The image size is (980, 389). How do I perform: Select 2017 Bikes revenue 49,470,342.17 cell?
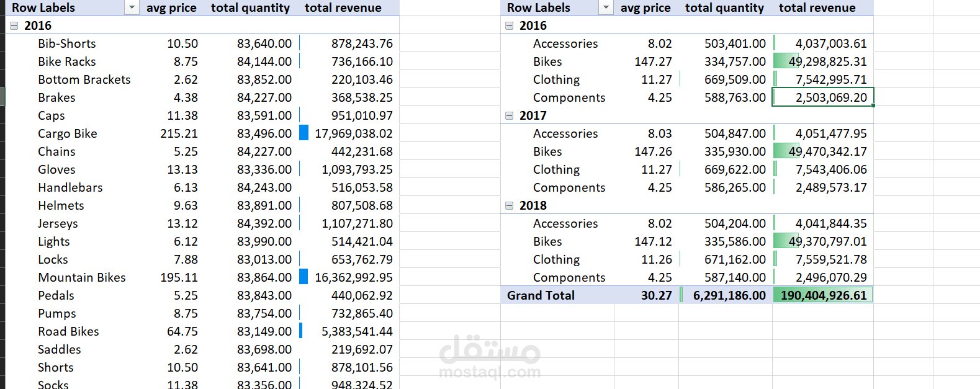pyautogui.click(x=823, y=152)
